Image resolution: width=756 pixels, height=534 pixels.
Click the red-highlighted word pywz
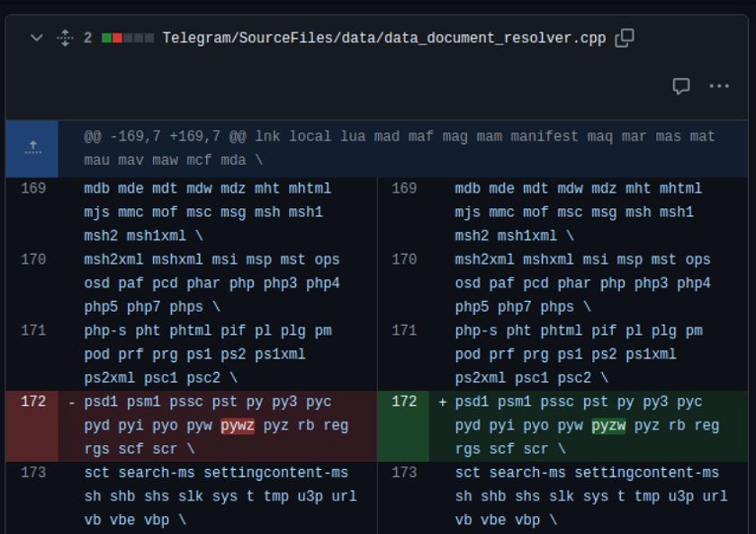[238, 425]
